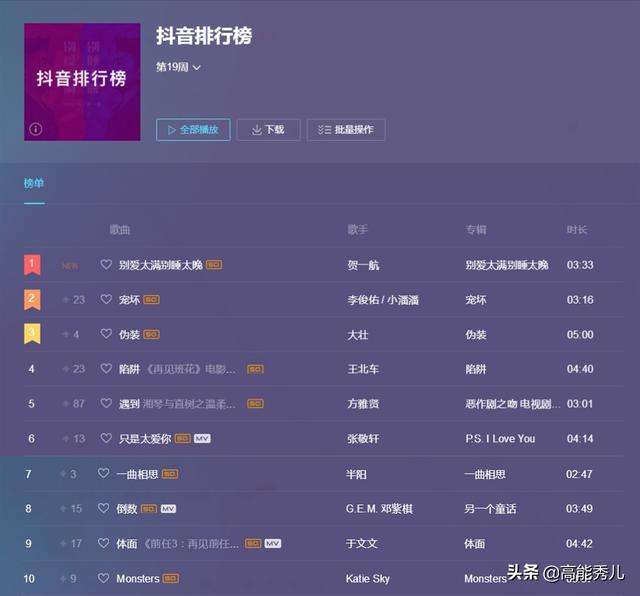Play all with 全部播放 button

coord(193,130)
